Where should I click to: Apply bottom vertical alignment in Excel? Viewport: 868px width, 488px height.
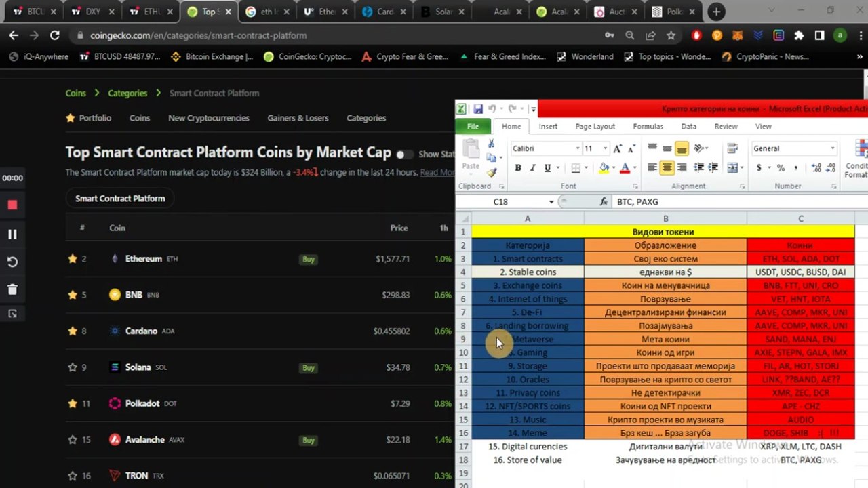pos(682,148)
